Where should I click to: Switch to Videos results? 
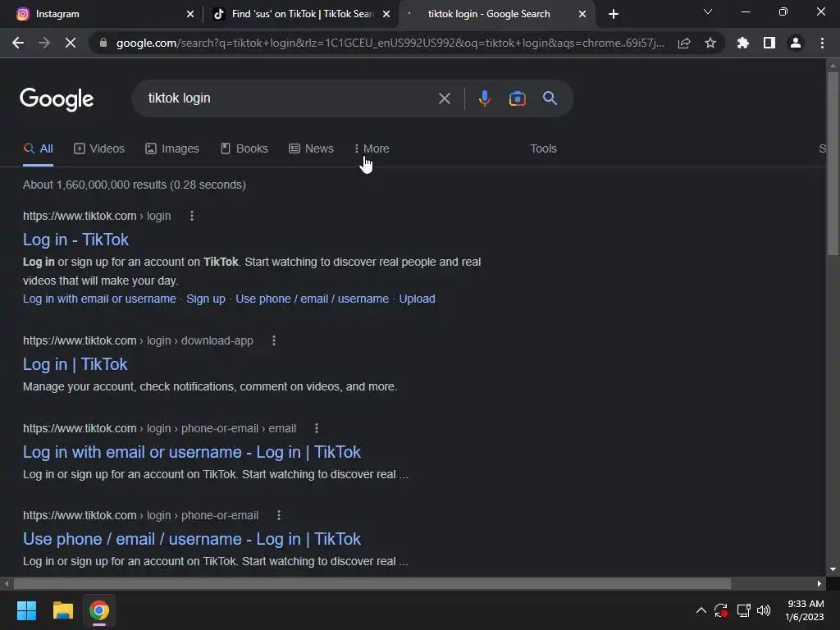tap(99, 148)
